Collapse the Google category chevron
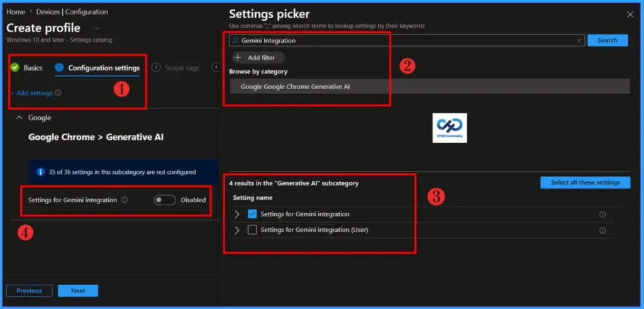 click(x=19, y=118)
